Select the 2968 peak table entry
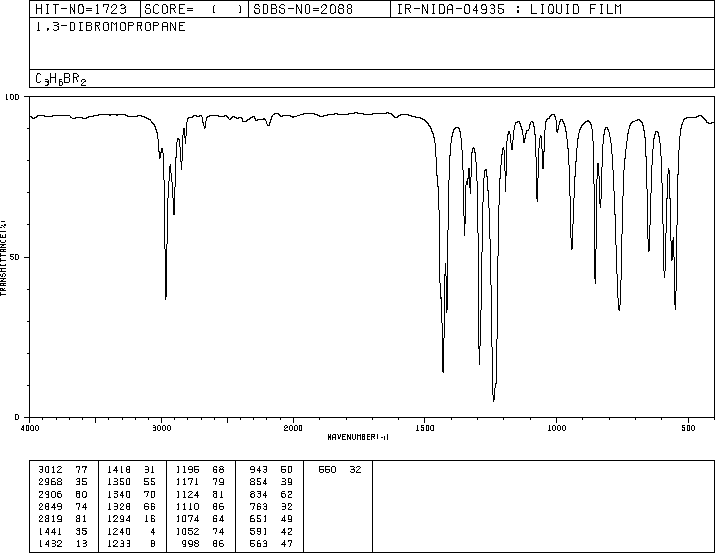Screen dimensions: 715x553 (63, 482)
